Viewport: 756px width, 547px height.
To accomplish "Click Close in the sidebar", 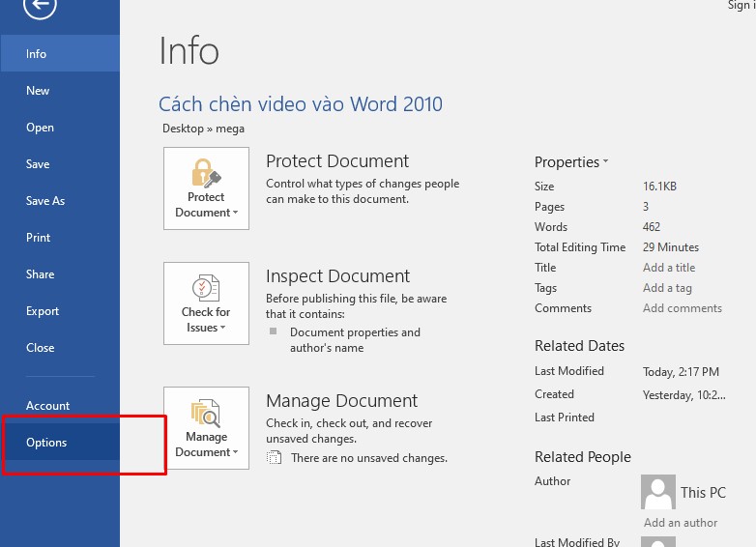I will 60,348.
